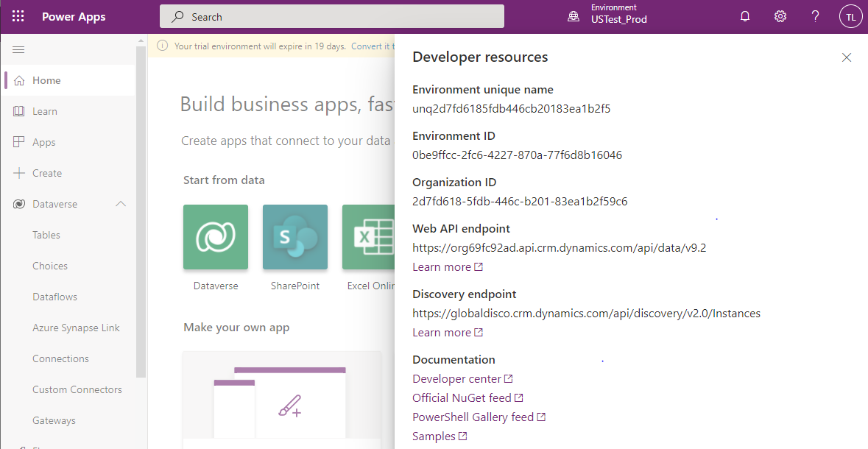Image resolution: width=868 pixels, height=449 pixels.
Task: Open the Developer center link
Action: coord(462,378)
